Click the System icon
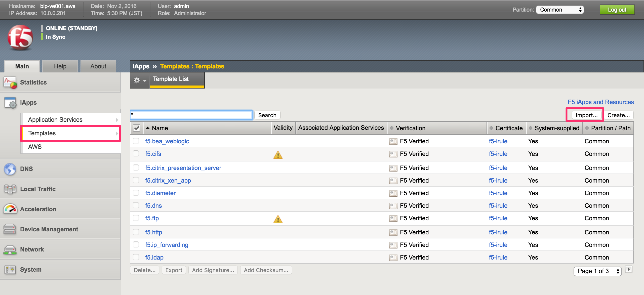Viewport: 644px width, 295px height. (x=10, y=270)
